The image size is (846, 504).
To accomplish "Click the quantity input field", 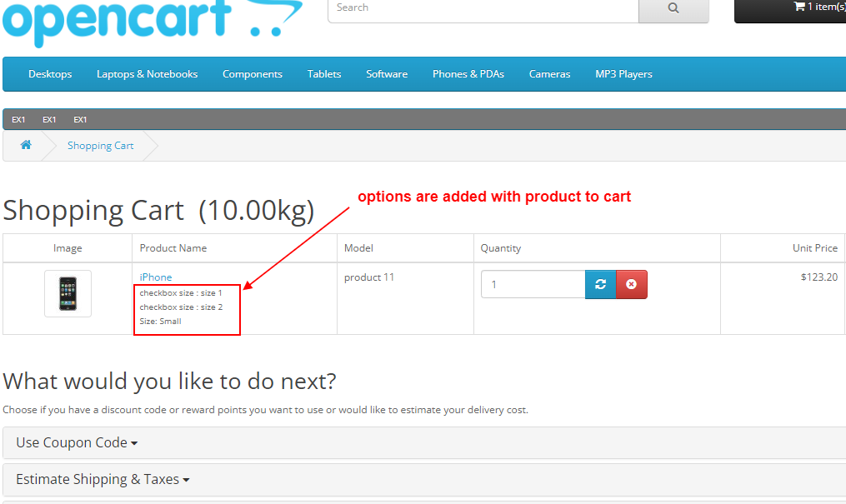I will pyautogui.click(x=533, y=284).
